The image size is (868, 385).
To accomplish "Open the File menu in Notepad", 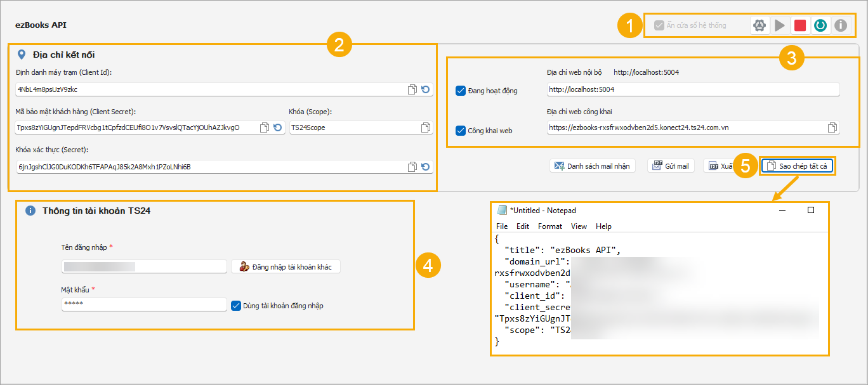I will (x=502, y=226).
